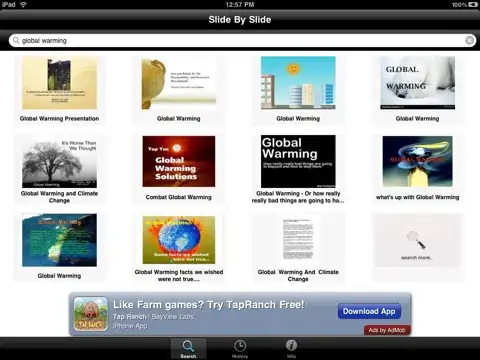Tap the Ads by AdMob label

[387, 330]
